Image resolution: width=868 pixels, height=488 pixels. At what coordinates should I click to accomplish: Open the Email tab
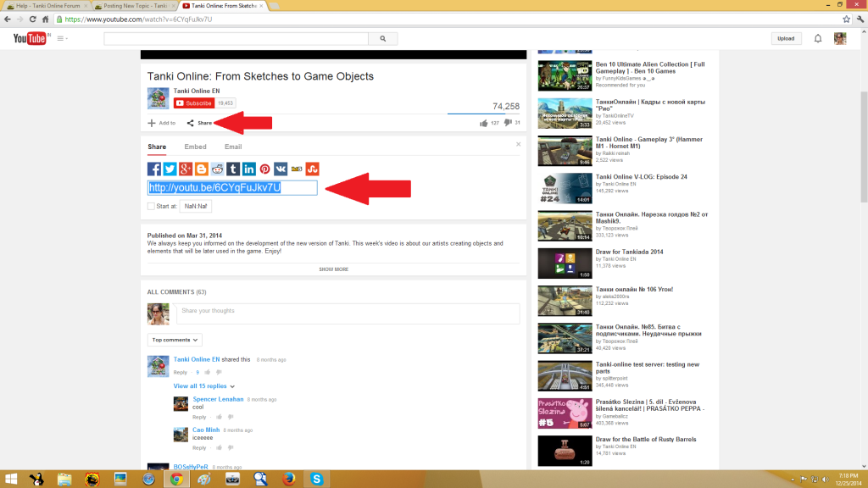coord(233,147)
